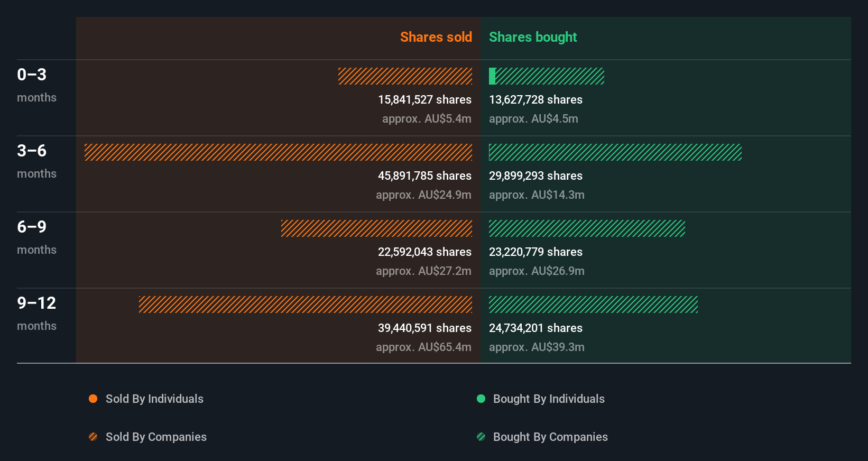Click the approx. AU$26.9m text
Viewport: 868px width, 461px height.
coord(537,271)
